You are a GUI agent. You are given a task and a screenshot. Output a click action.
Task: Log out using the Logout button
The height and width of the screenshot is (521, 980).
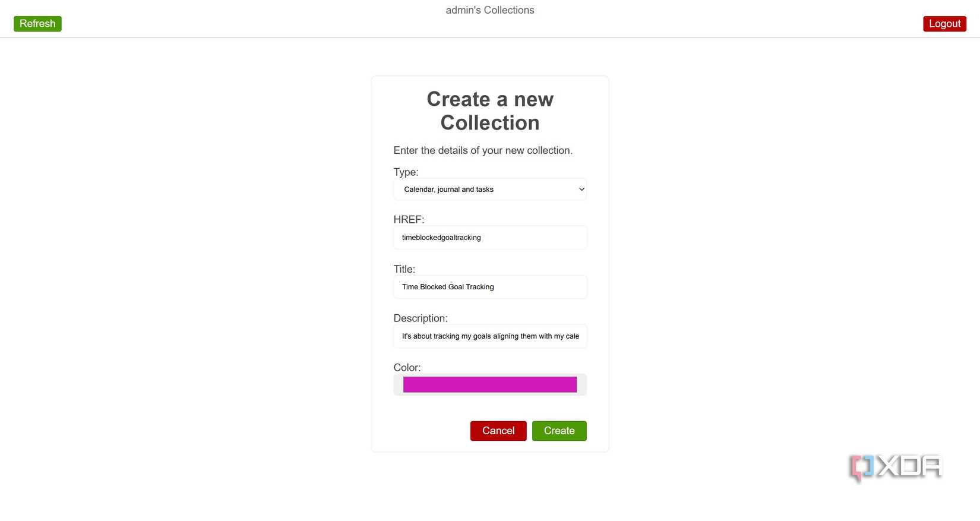(x=944, y=24)
